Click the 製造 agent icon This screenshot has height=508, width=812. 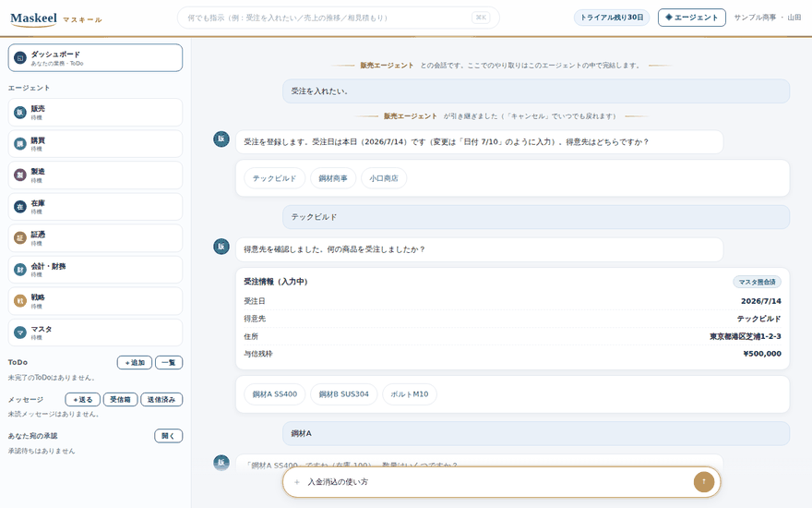click(19, 175)
